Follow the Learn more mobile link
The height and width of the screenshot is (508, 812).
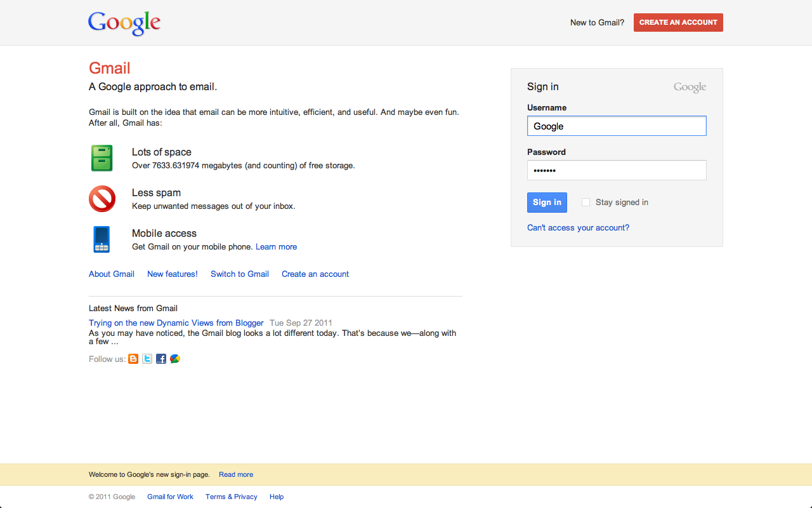[276, 247]
